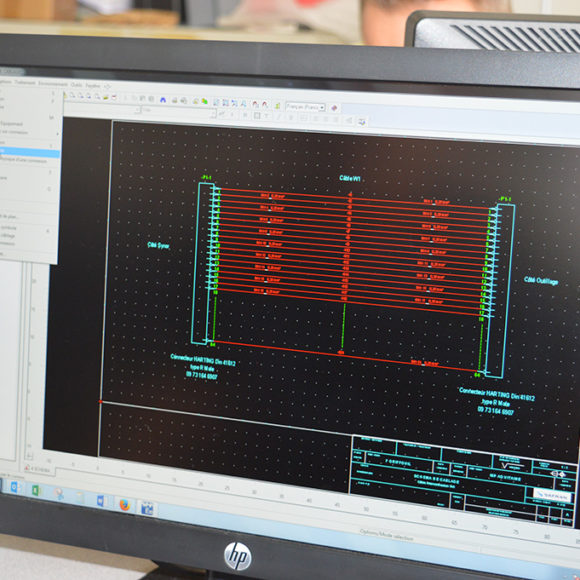Click the blue arch icon in the toolbar
The width and height of the screenshot is (580, 580).
click(x=163, y=100)
